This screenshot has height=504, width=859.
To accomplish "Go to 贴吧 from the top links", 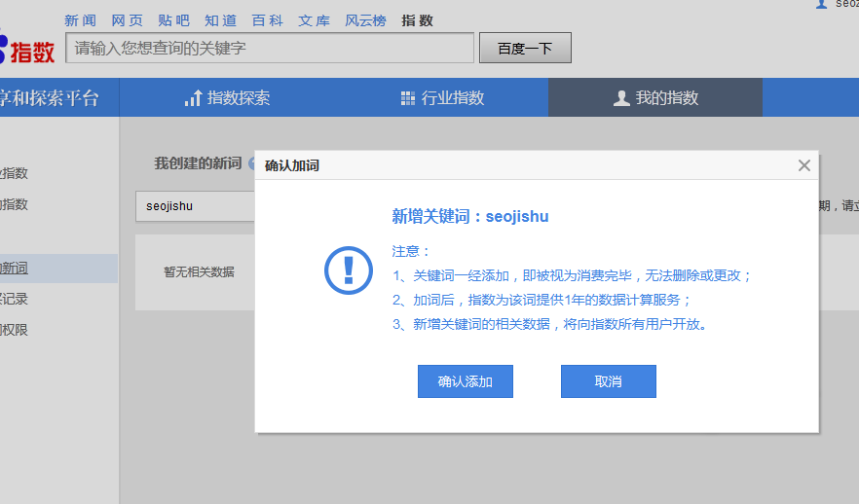I will (x=173, y=20).
